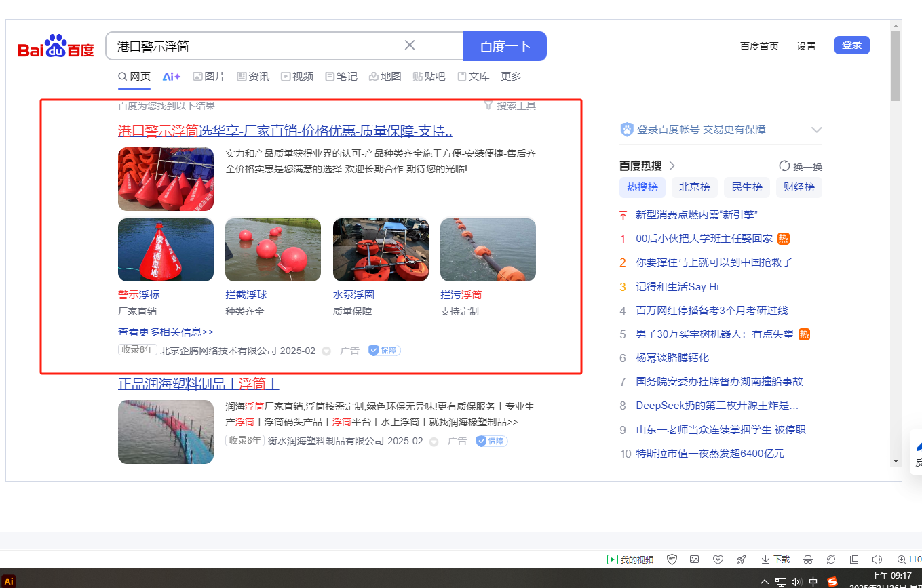
Task: Show hidden system tray icons
Action: click(x=765, y=582)
